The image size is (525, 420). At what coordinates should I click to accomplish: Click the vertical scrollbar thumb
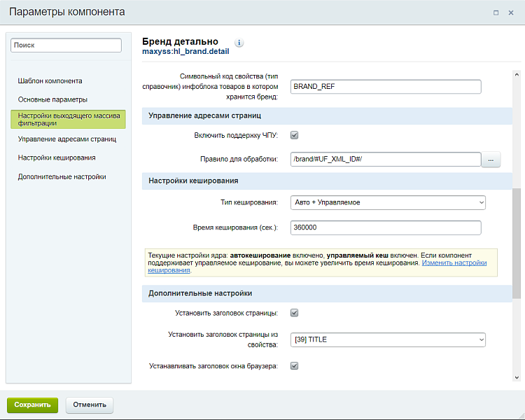point(517,244)
